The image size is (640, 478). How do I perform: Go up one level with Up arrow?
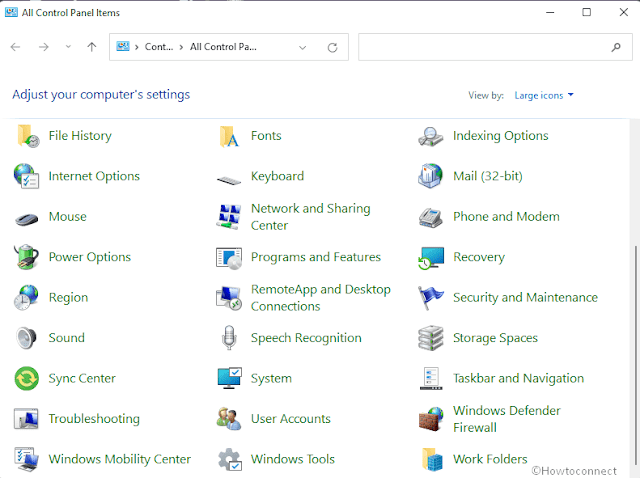point(92,47)
